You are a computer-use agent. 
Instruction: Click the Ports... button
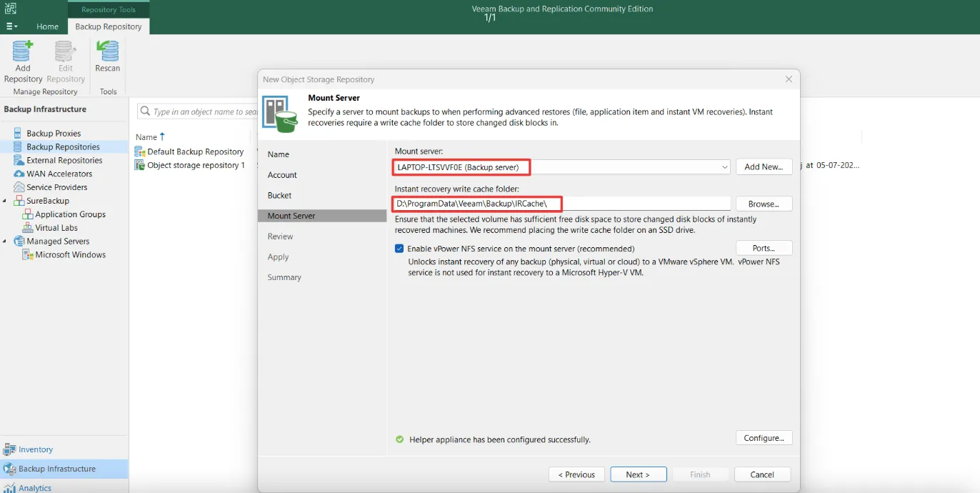click(764, 248)
